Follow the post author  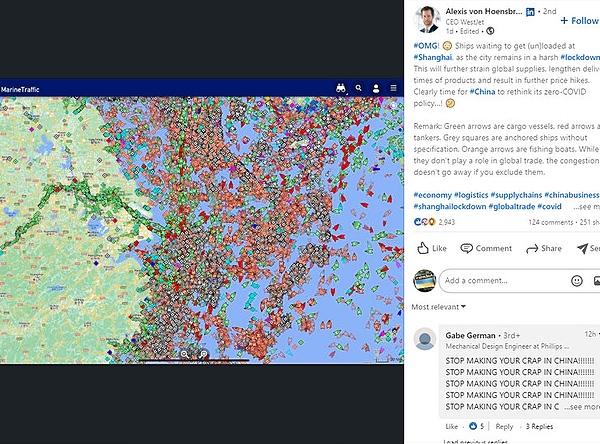(x=580, y=21)
